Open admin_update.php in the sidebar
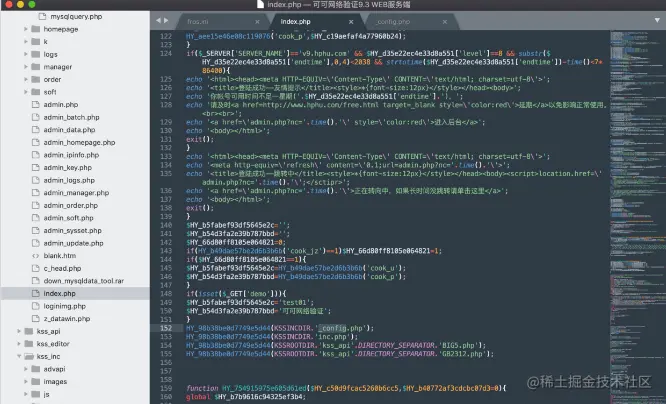666x404 pixels. pos(73,243)
